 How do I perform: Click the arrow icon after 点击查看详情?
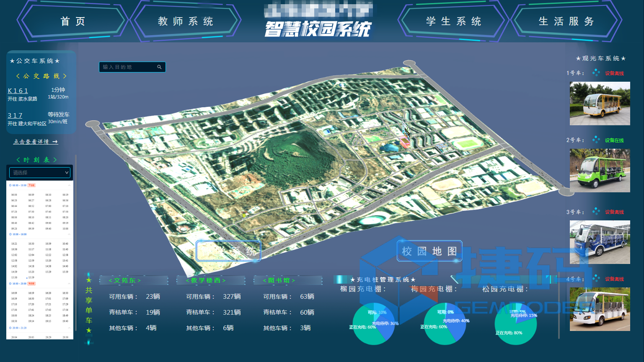click(x=55, y=142)
